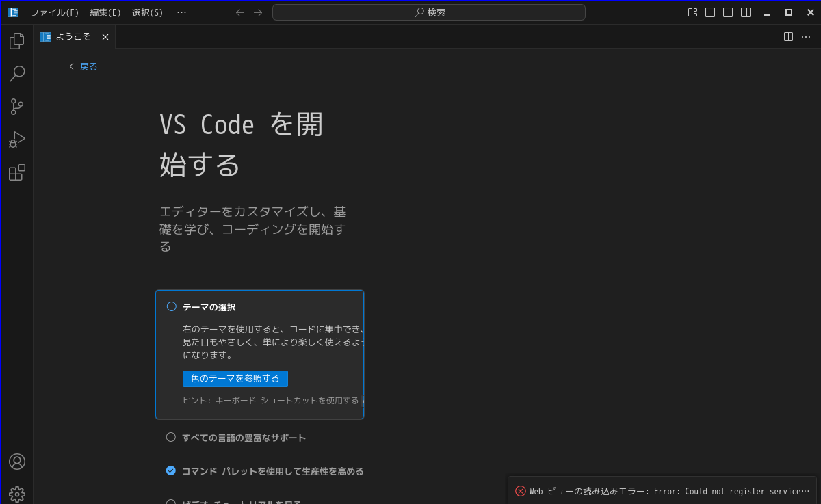
Task: Open the 編集(E) menu
Action: [x=105, y=12]
